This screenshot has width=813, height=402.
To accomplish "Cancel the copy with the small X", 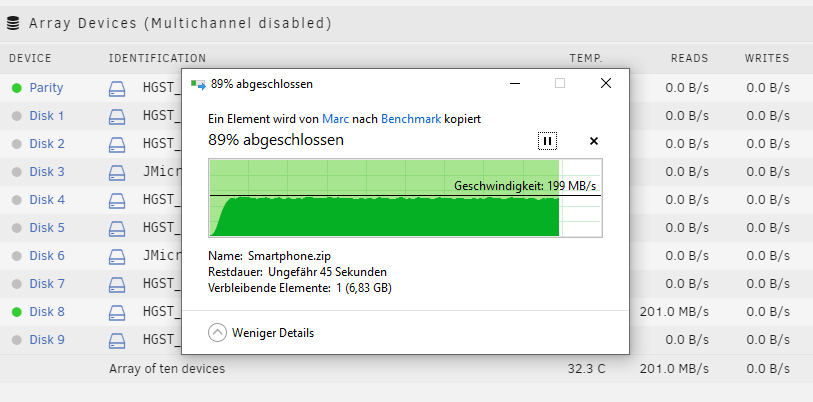I will point(594,141).
